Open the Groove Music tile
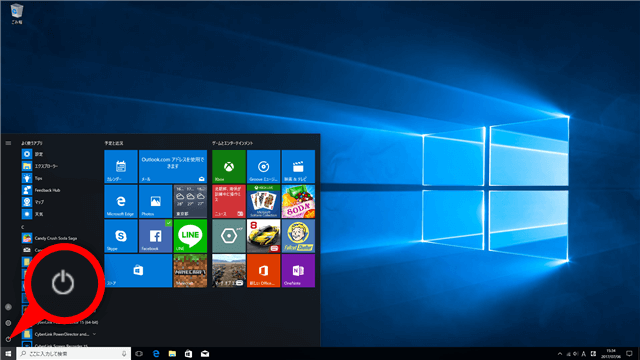Screen dimensions: 640x360 tap(264, 167)
